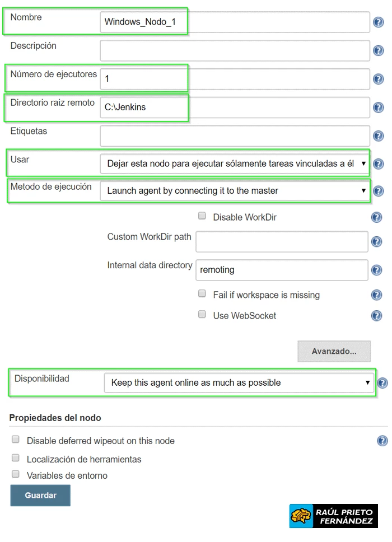Click the Guardar button
The width and height of the screenshot is (392, 542).
(40, 496)
